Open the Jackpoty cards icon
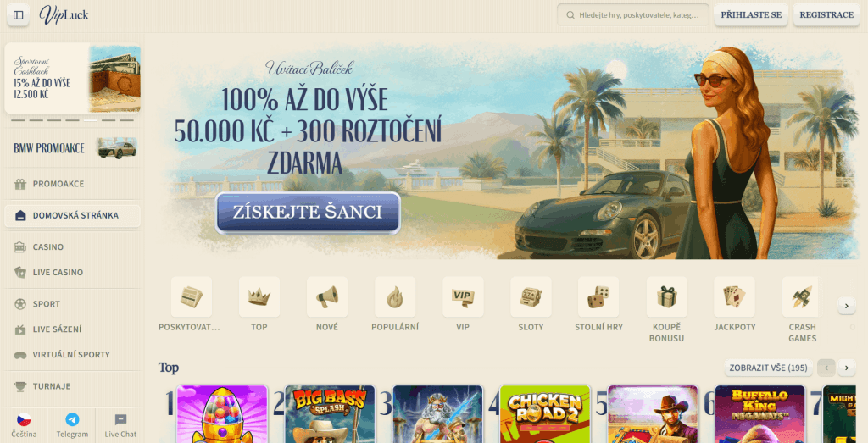Screen dimensions: 868x443 coord(734,297)
